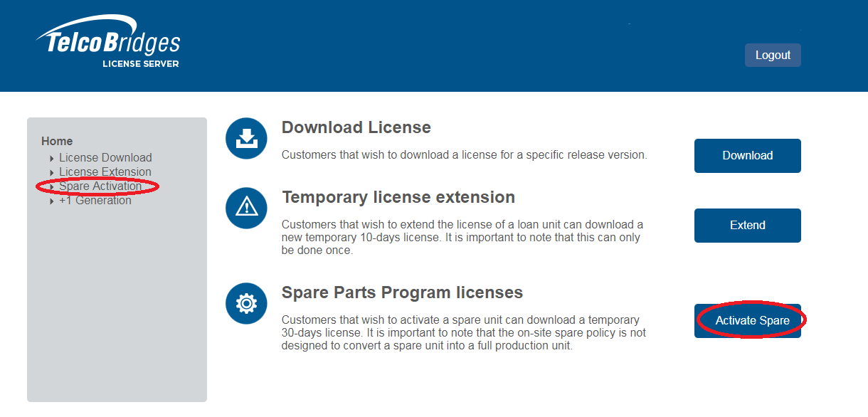This screenshot has height=417, width=868.
Task: Click the gear icon for Spare Parts
Action: pyautogui.click(x=246, y=304)
